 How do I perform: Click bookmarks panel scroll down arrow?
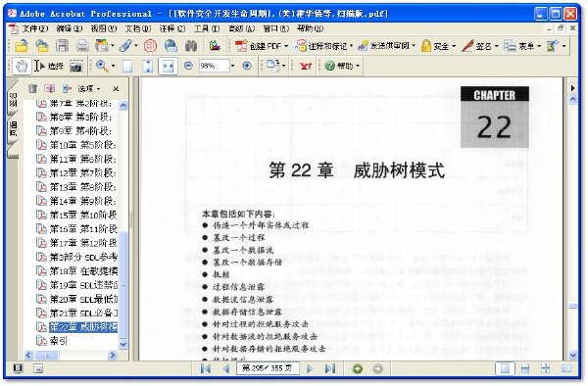tap(122, 345)
